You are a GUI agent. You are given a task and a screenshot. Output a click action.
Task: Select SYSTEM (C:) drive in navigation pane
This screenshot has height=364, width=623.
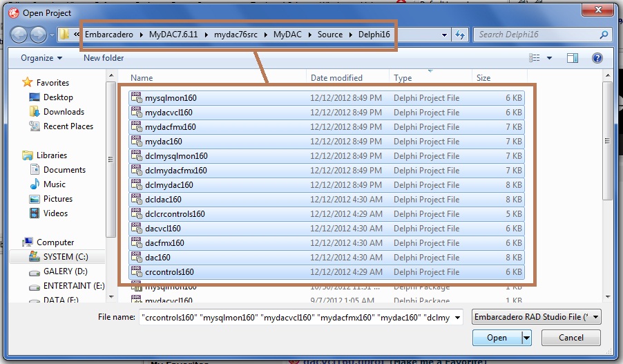coord(59,257)
